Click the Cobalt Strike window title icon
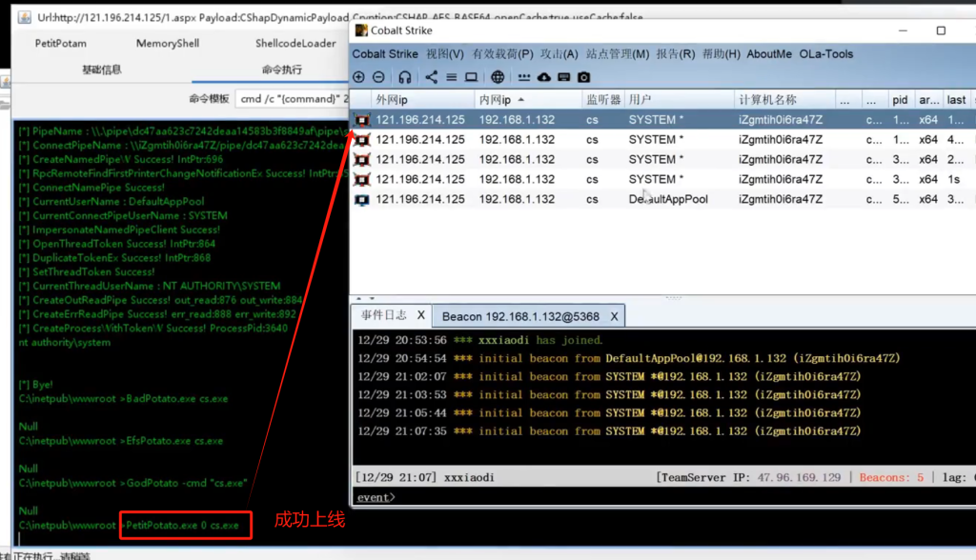Viewport: 976px width, 560px height. (x=361, y=30)
